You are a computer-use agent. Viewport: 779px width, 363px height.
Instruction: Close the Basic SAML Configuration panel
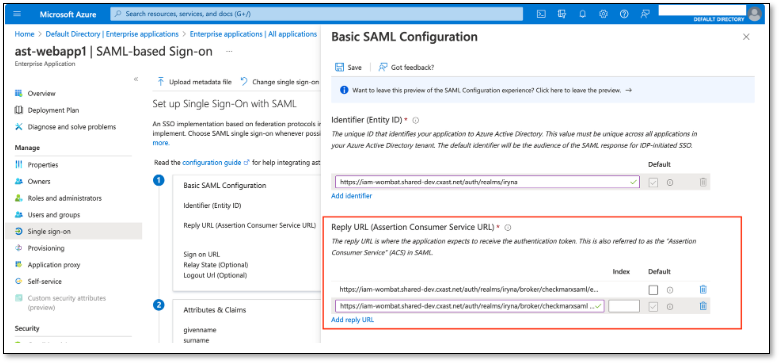(x=746, y=37)
